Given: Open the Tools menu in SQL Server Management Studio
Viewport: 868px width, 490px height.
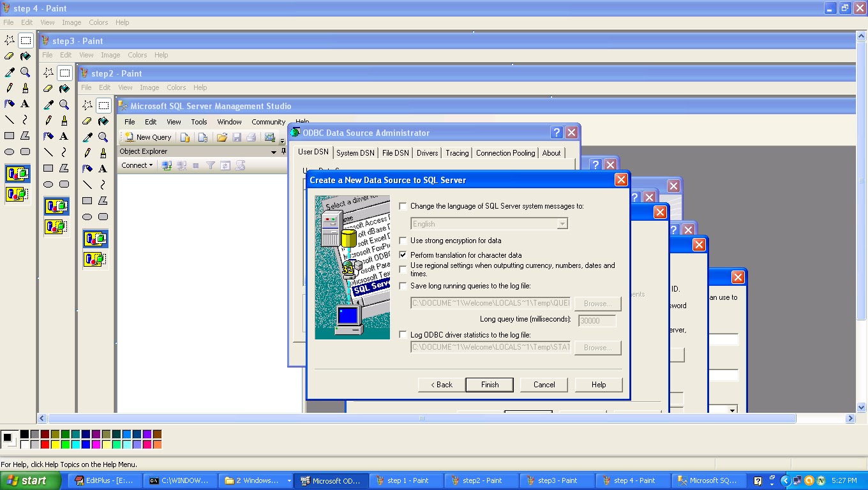Looking at the screenshot, I should coord(199,122).
